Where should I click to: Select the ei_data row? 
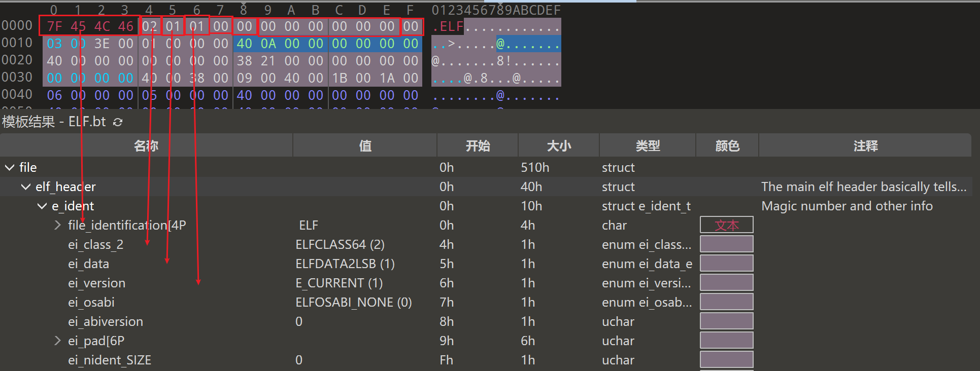coord(89,264)
